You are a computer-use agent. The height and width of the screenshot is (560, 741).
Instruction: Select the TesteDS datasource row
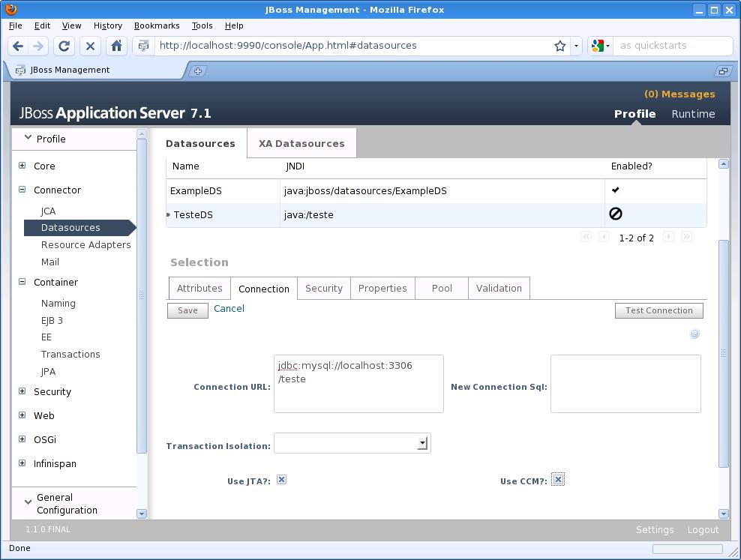click(436, 215)
